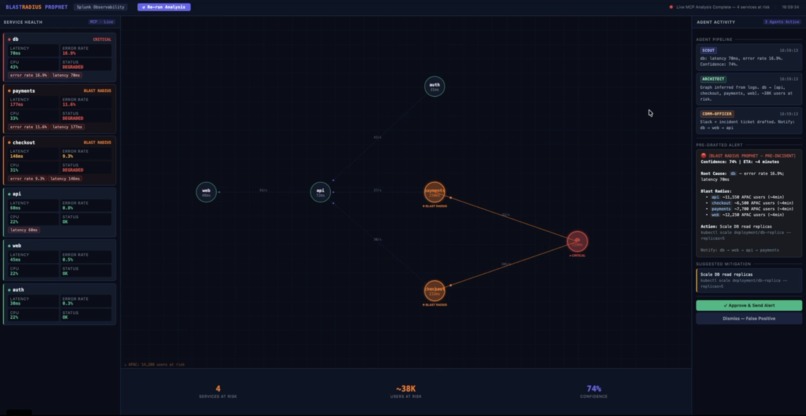This screenshot has width=806, height=416.
Task: Click 'payments' chip in Blast Radius list
Action: pyautogui.click(x=720, y=209)
